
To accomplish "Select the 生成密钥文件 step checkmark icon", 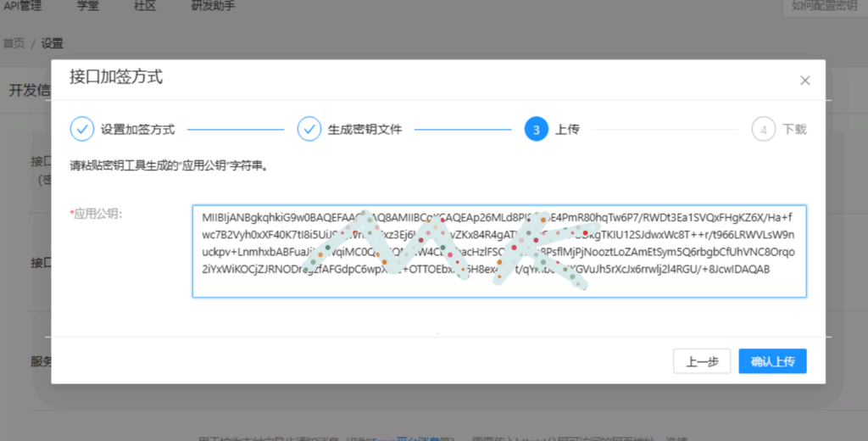I will click(309, 129).
